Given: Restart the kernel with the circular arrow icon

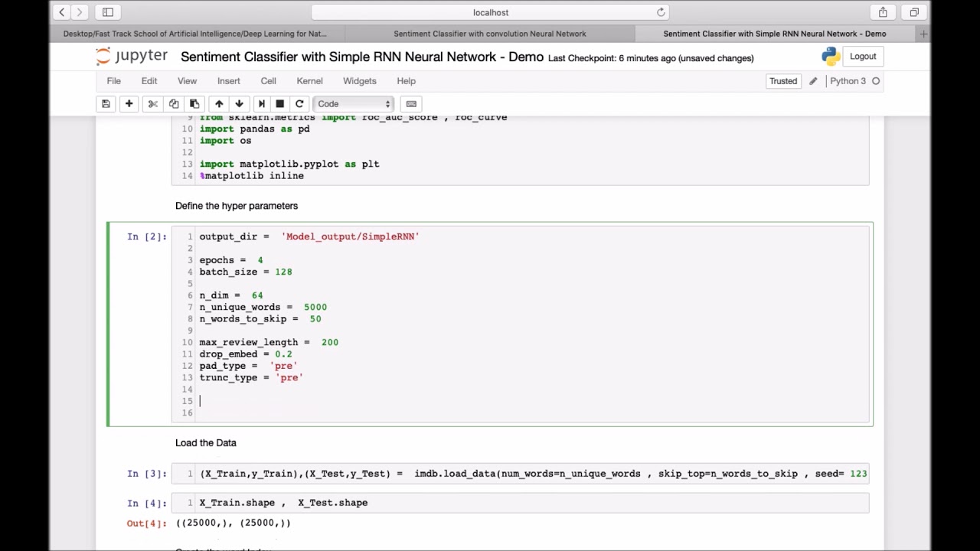Looking at the screenshot, I should (299, 104).
